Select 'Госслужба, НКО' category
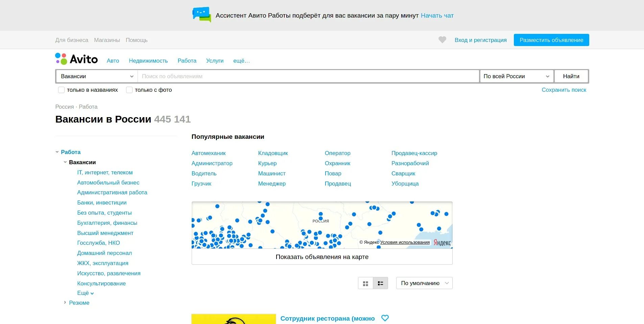This screenshot has height=324, width=644. coord(98,243)
